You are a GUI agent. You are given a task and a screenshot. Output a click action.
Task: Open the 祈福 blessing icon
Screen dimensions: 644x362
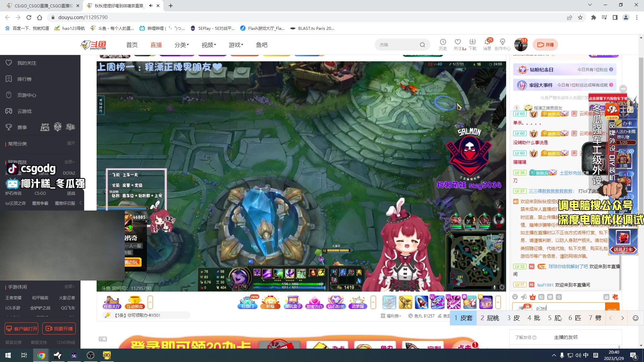point(270,302)
